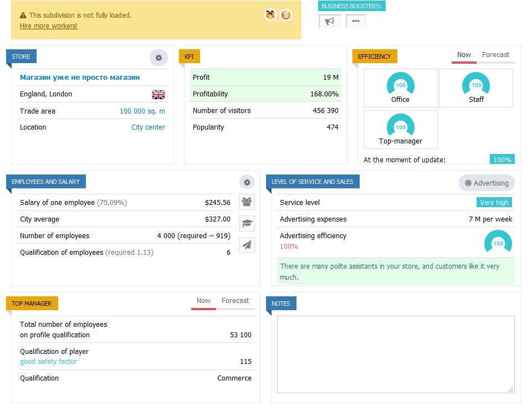Click the Office efficiency gauge
The image size is (532, 406).
pyautogui.click(x=400, y=85)
